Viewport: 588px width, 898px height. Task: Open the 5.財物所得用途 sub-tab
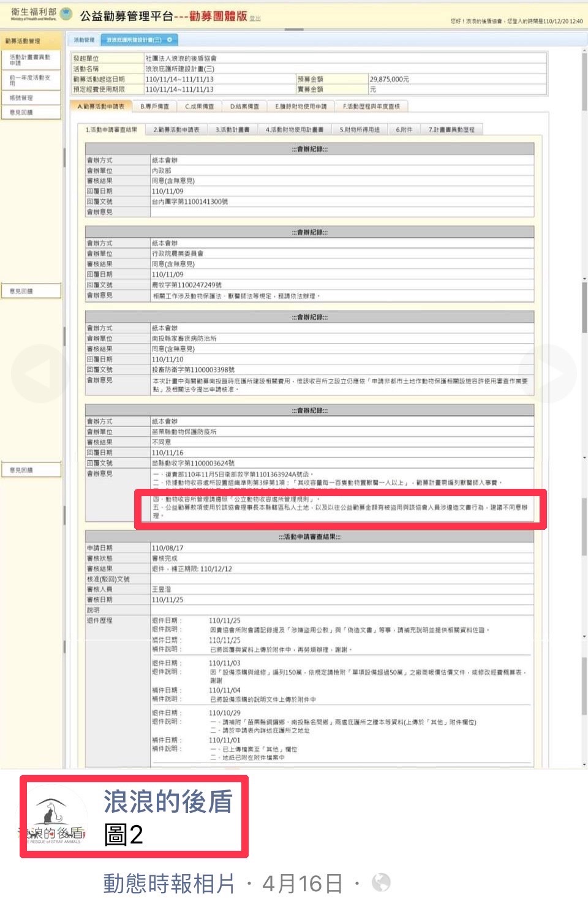pyautogui.click(x=360, y=130)
